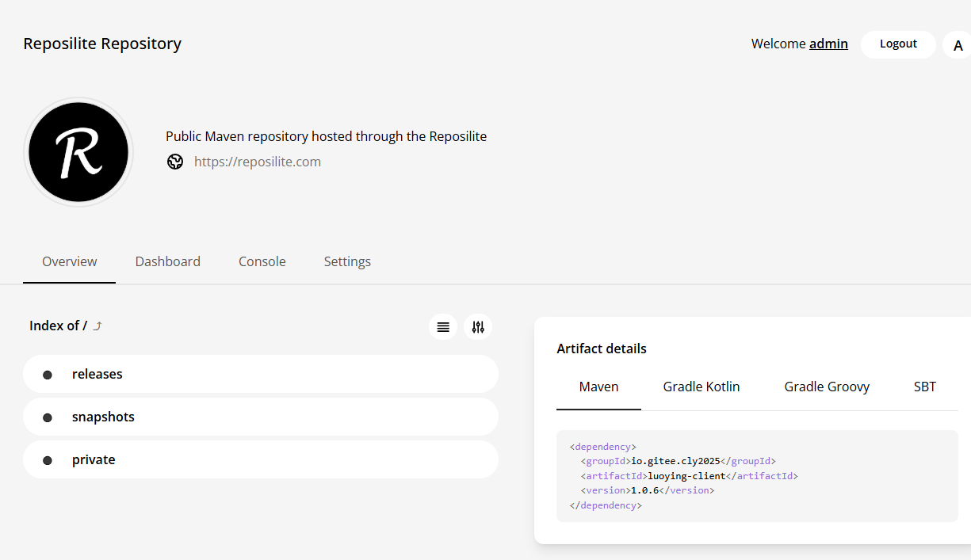The height and width of the screenshot is (560, 971).
Task: Open the admin profile link
Action: click(x=828, y=44)
